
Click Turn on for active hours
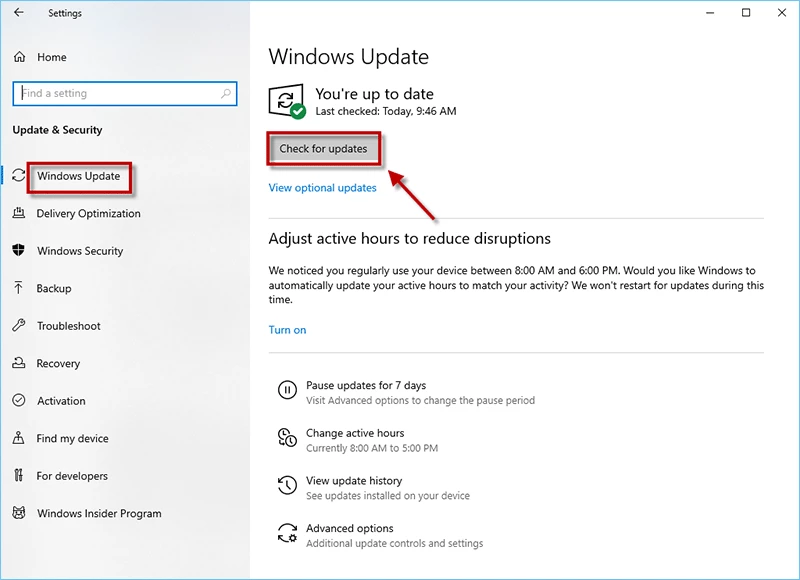(287, 330)
